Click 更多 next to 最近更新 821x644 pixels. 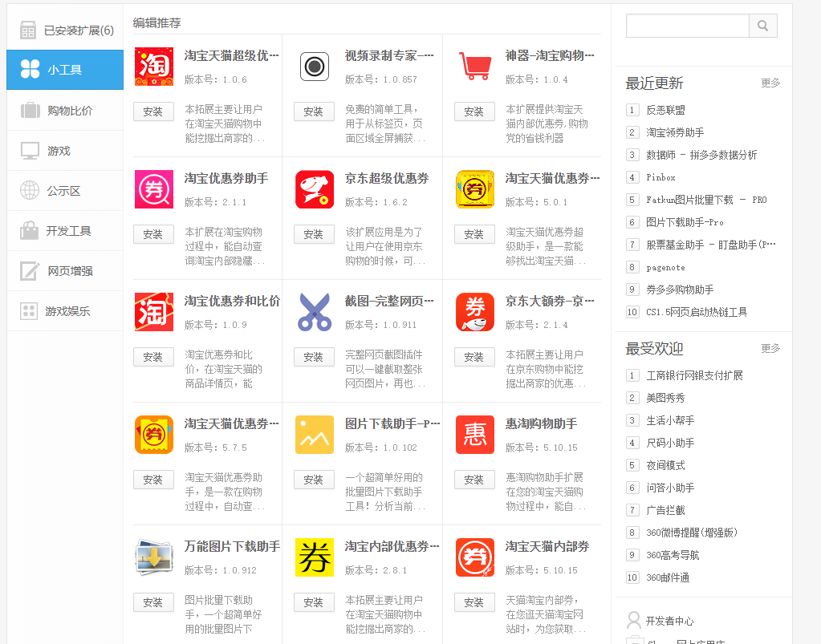[770, 83]
